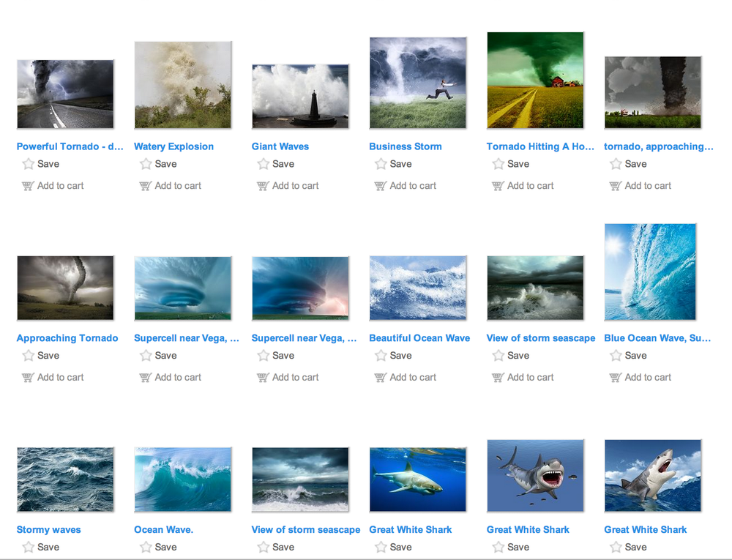Viewport: 732px width, 560px height.
Task: Add Approaching Tornado to cart via cart icon
Action: [x=28, y=377]
